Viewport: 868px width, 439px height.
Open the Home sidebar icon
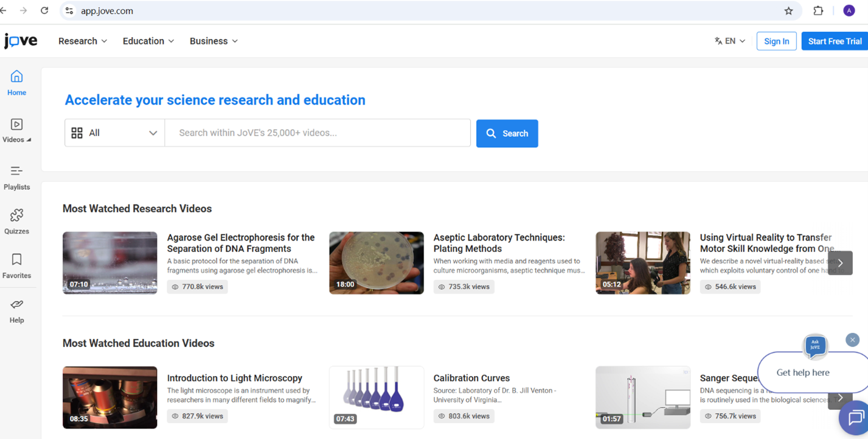[16, 76]
